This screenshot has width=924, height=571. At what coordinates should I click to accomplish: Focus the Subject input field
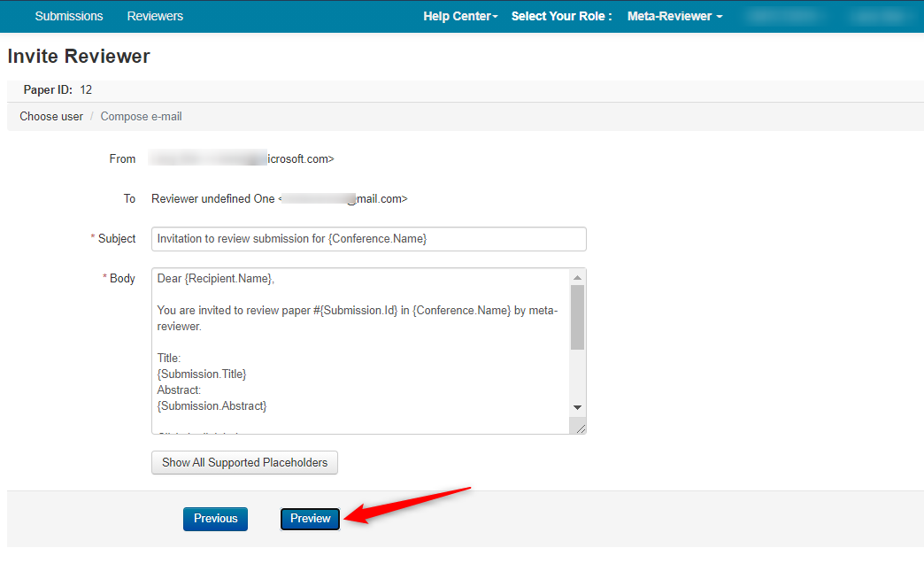tap(369, 239)
